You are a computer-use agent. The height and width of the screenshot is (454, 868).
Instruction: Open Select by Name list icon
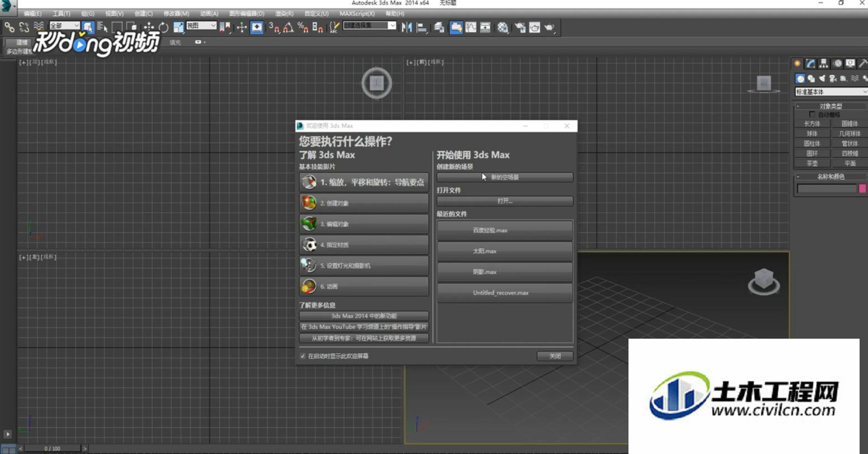102,27
